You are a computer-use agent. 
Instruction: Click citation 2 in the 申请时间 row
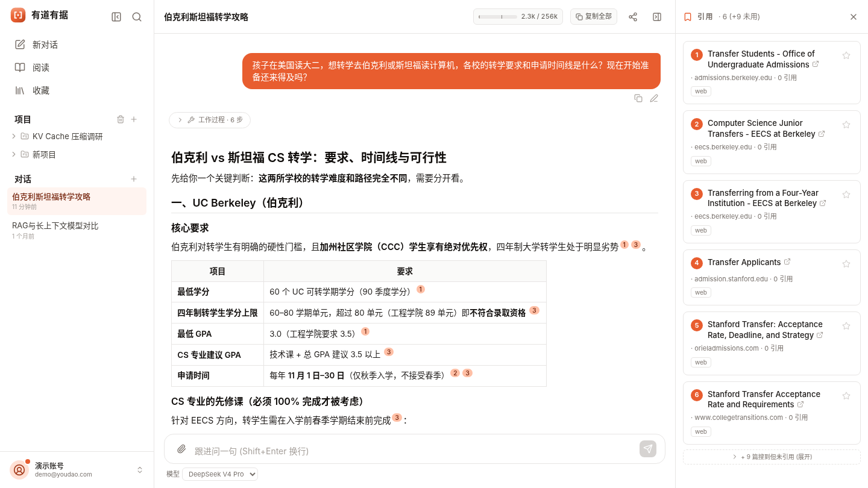pos(455,373)
